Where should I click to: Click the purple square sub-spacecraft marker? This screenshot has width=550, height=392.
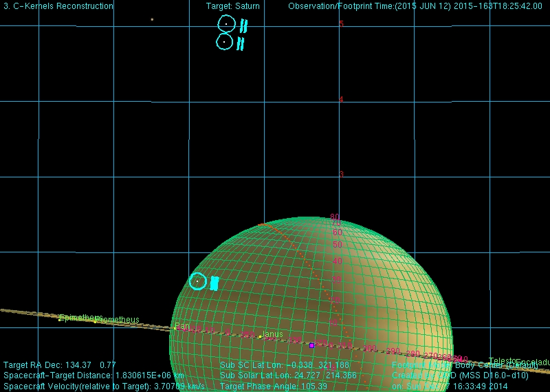click(311, 346)
